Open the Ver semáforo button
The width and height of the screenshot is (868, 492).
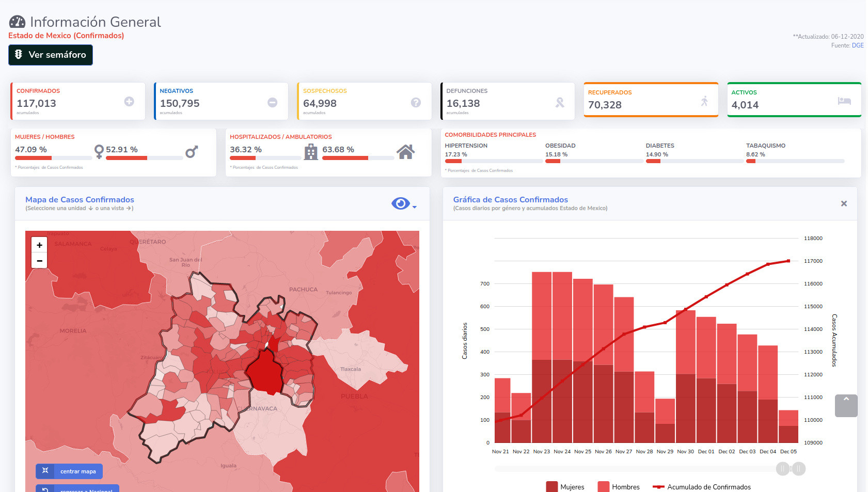[x=51, y=55]
